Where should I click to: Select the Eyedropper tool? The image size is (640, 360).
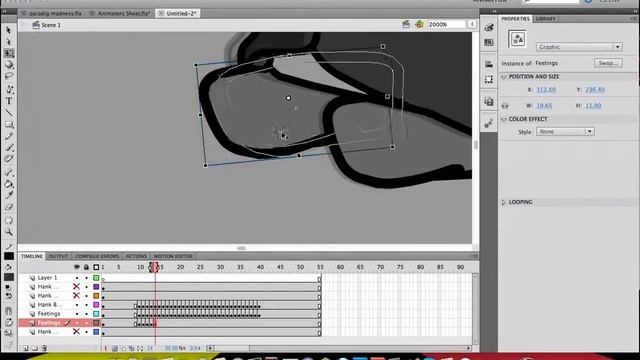click(9, 196)
